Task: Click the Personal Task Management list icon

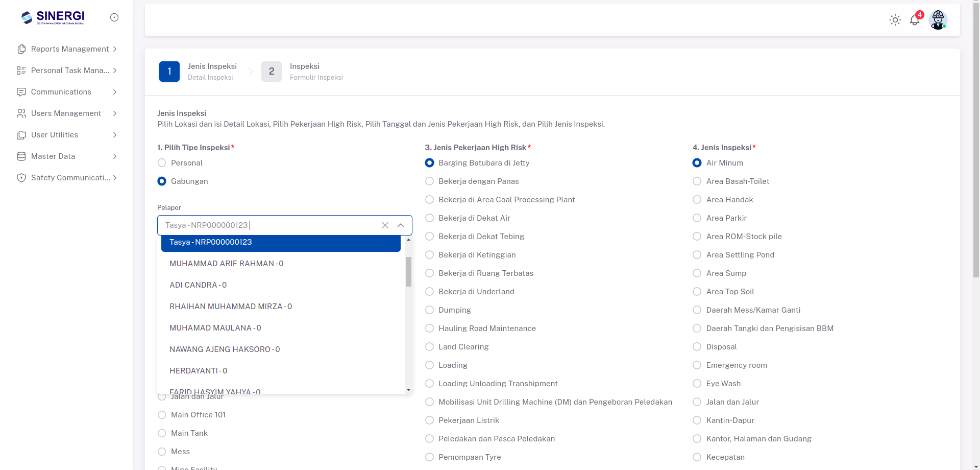Action: click(21, 70)
